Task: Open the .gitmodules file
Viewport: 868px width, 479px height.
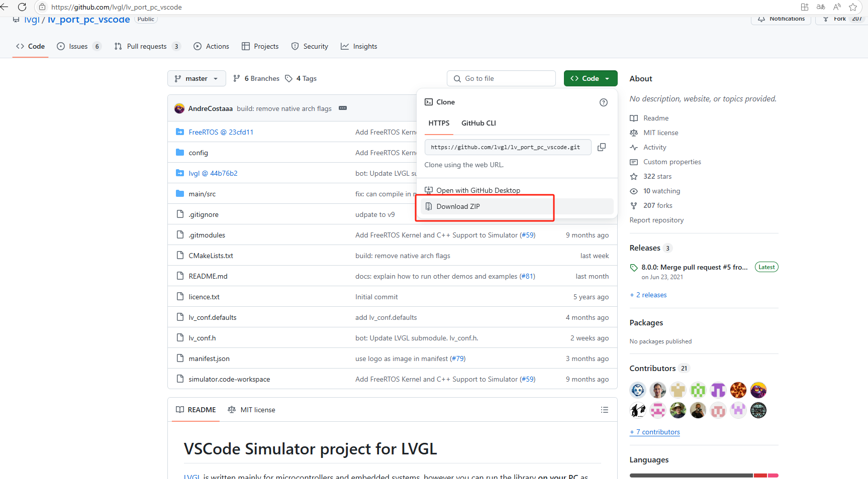Action: pos(207,235)
